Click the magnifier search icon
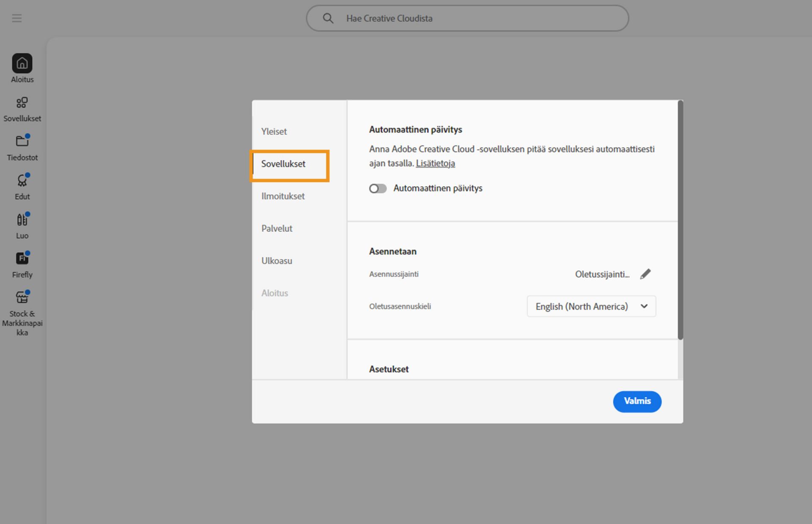Viewport: 812px width, 524px height. pyautogui.click(x=328, y=18)
